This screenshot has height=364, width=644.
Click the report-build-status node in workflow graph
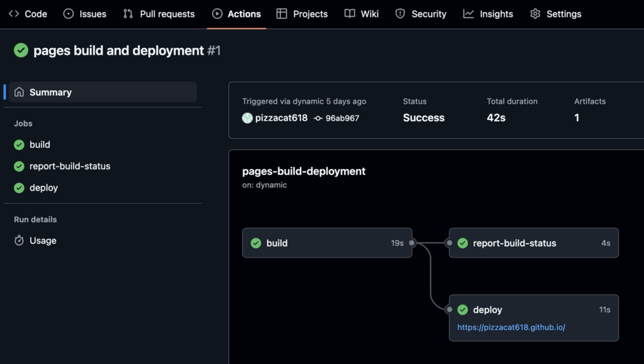[x=534, y=243]
